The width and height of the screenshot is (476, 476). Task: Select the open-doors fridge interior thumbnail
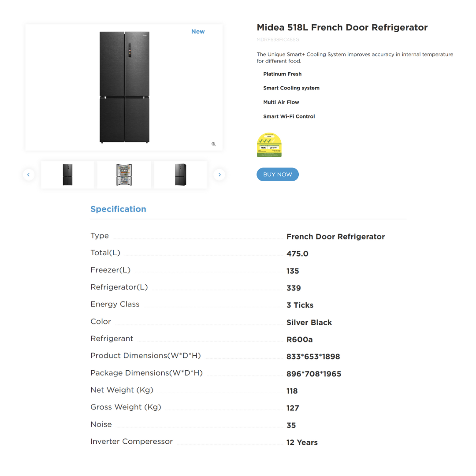(x=124, y=175)
